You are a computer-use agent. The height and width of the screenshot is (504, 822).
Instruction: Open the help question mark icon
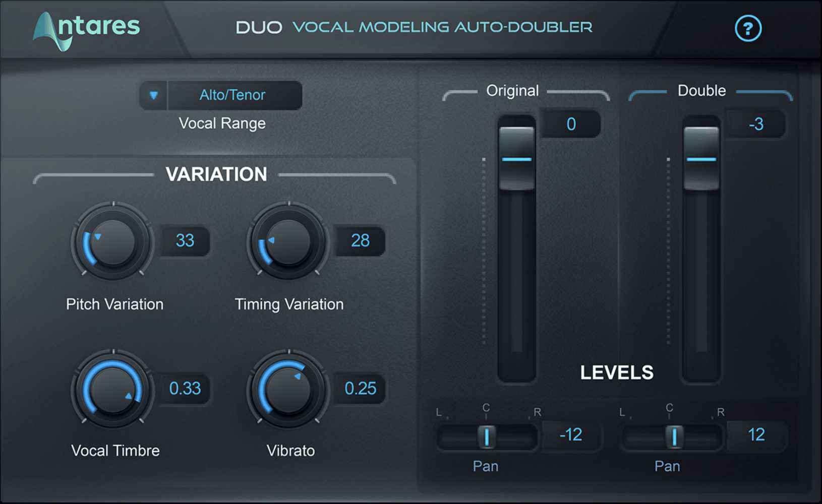[x=748, y=28]
